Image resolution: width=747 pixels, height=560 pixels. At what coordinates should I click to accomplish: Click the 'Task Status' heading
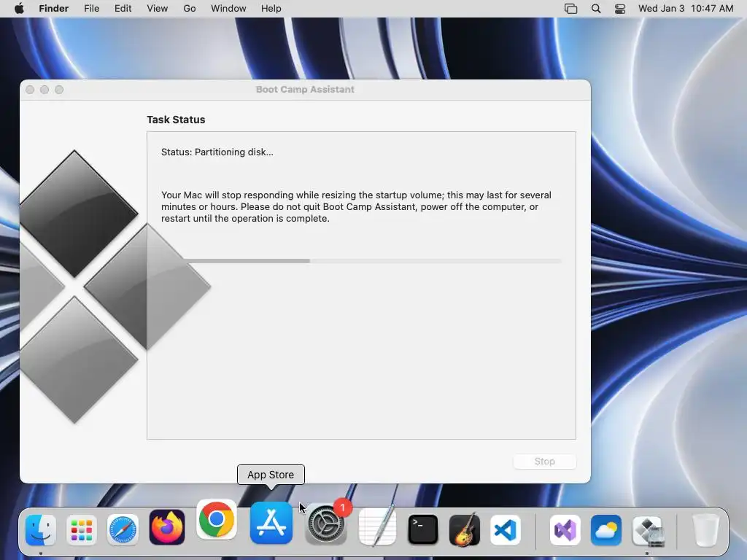pos(176,120)
